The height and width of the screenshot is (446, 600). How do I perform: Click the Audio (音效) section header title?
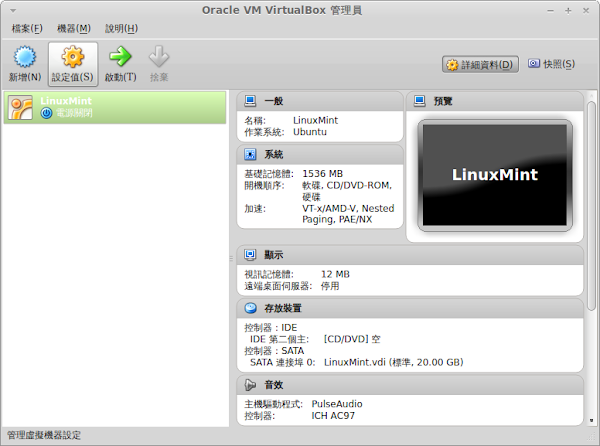pos(274,385)
